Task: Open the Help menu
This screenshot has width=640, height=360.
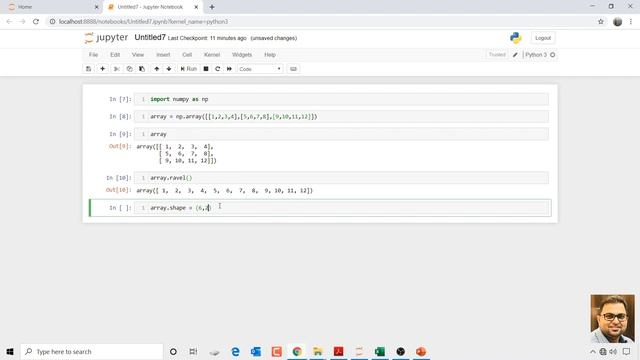Action: pyautogui.click(x=270, y=55)
